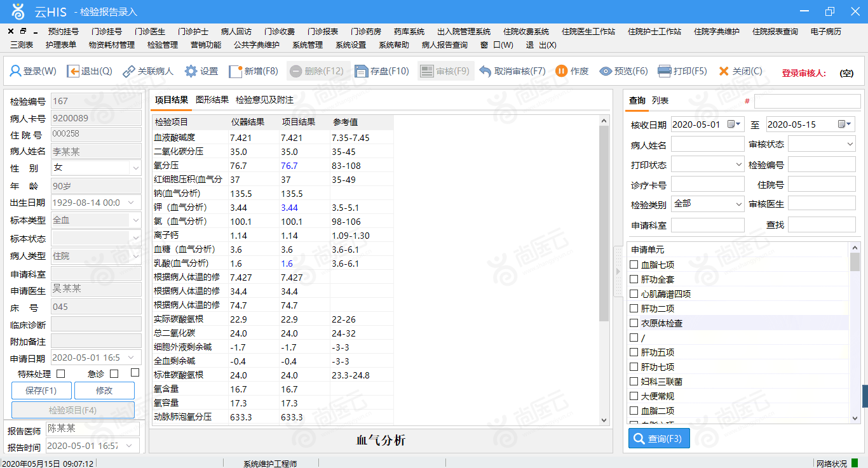Viewport: 868px width, 468px height.
Task: Open 门诊医生 menu
Action: (x=150, y=32)
